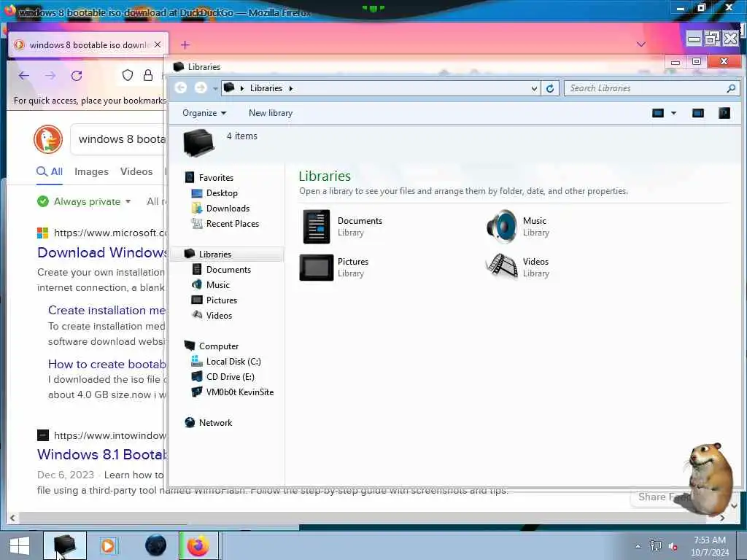The height and width of the screenshot is (560, 747).
Task: Open Windows 8.1 Bootable result link
Action: coord(102,454)
